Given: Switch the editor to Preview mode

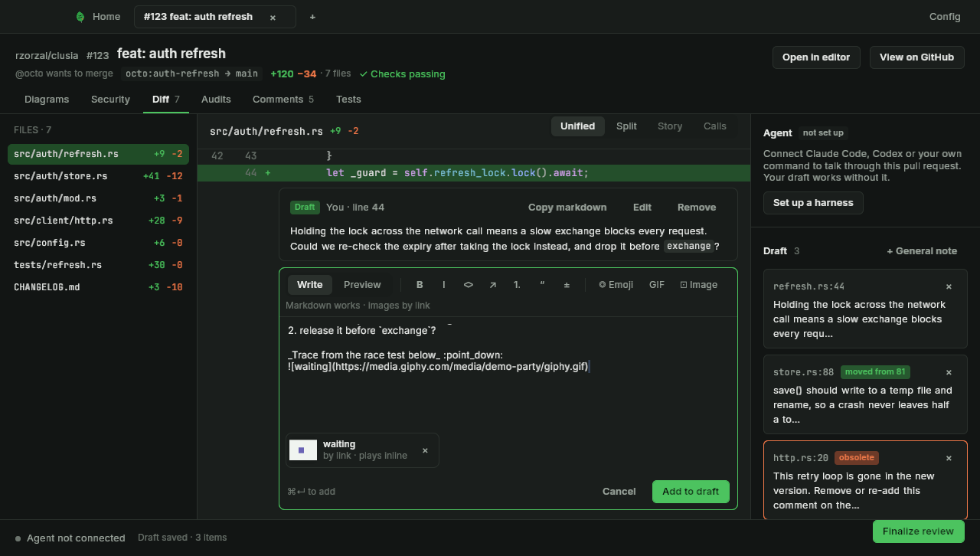Looking at the screenshot, I should click(x=362, y=285).
